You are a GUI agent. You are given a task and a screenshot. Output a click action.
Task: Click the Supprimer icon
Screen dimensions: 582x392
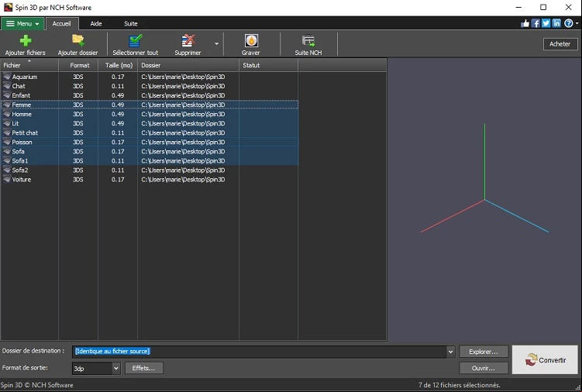click(188, 40)
